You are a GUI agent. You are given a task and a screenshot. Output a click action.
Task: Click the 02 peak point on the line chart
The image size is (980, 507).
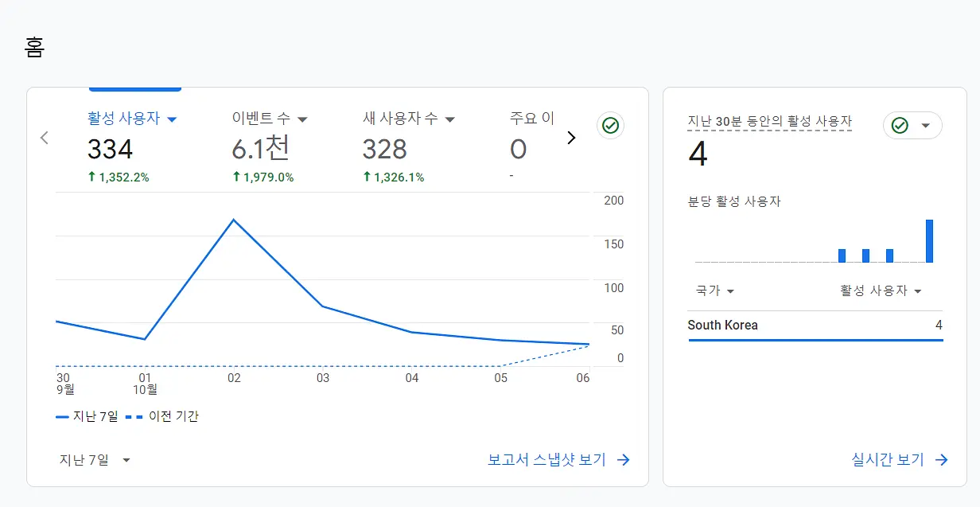(x=233, y=219)
